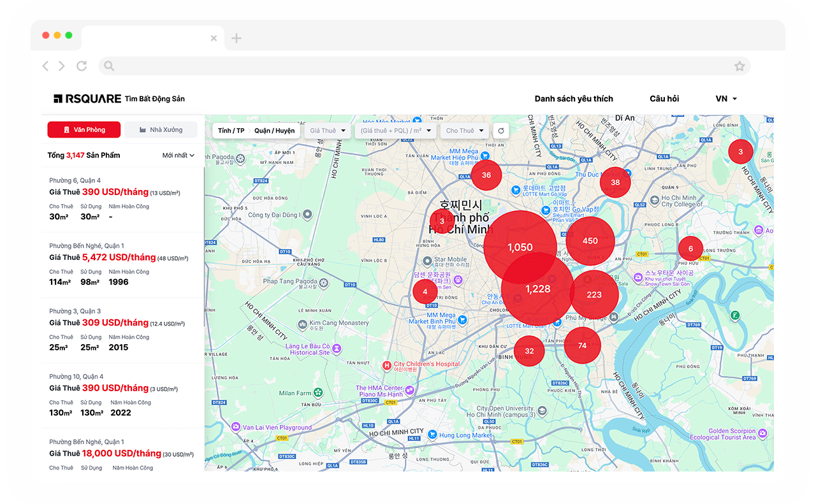
Task: Open the Mới nhất sort dropdown
Action: [178, 155]
